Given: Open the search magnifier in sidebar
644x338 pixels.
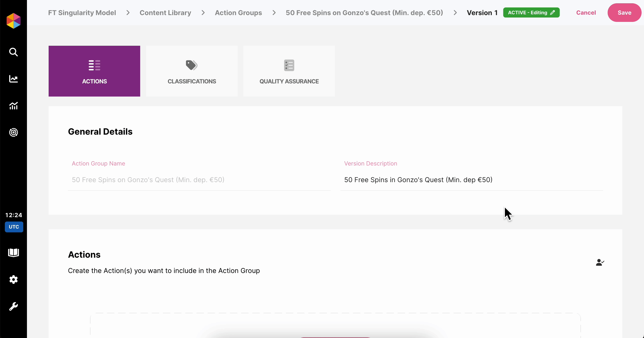Looking at the screenshot, I should [x=14, y=52].
